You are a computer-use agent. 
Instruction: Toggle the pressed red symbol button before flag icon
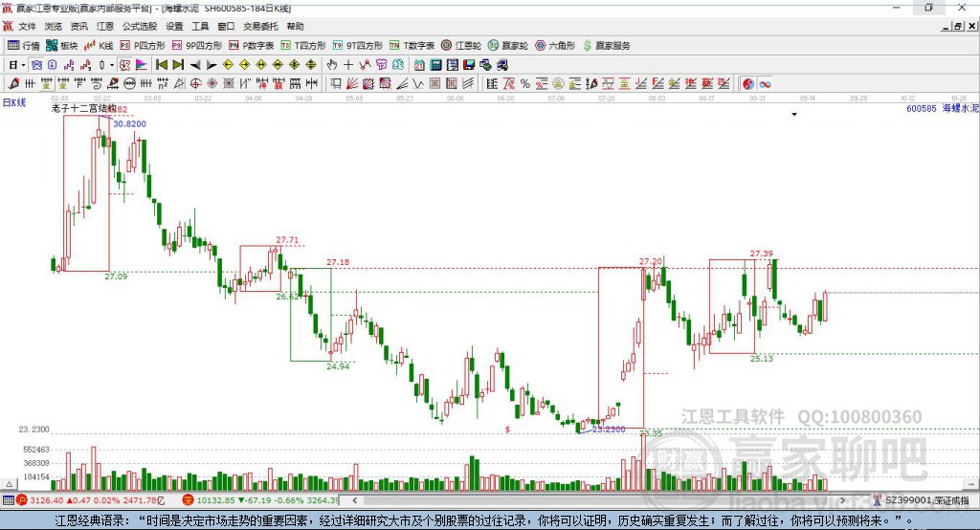(x=125, y=65)
